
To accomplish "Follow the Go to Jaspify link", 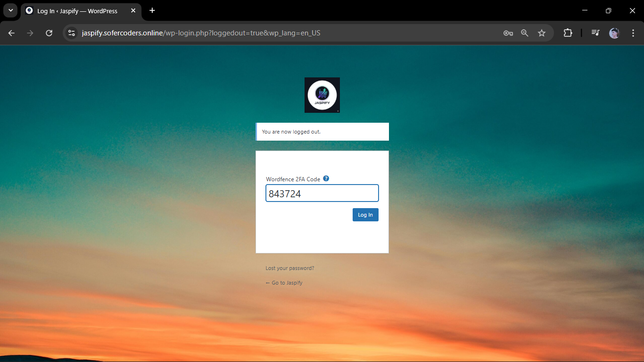I will click(x=284, y=283).
